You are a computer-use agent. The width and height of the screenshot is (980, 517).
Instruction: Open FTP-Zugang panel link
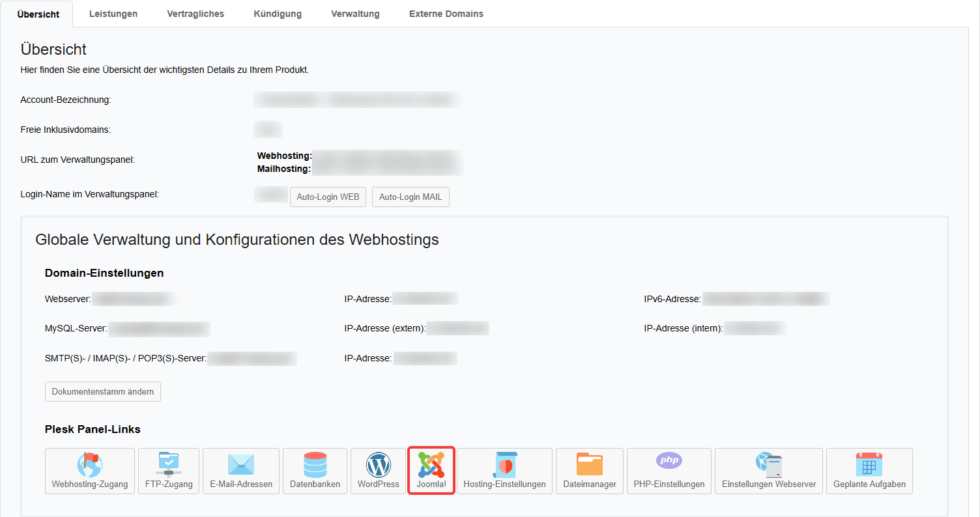(169, 471)
